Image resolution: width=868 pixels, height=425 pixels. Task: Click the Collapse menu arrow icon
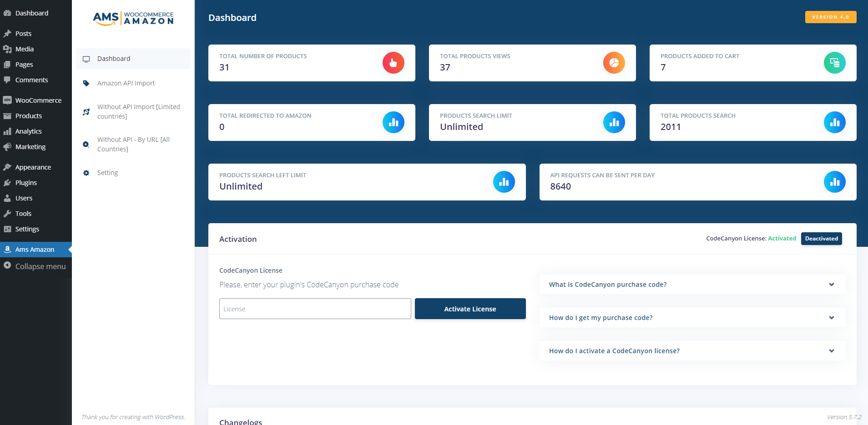(7, 265)
